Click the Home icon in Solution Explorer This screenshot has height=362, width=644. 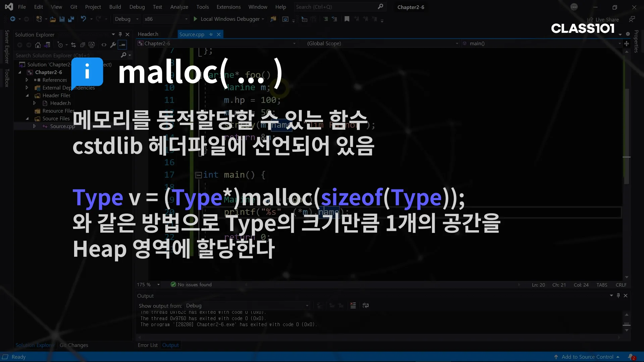pyautogui.click(x=38, y=45)
